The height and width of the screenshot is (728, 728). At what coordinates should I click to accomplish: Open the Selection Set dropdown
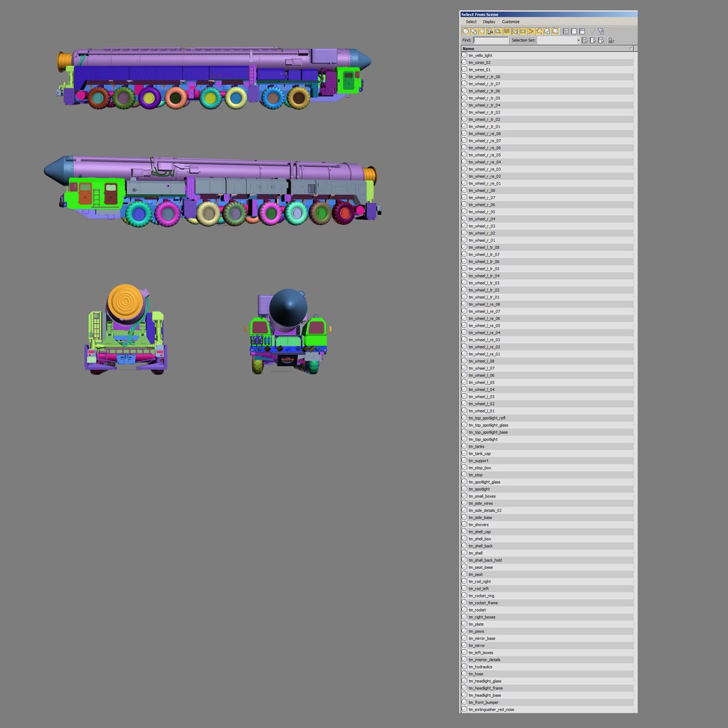tap(578, 40)
